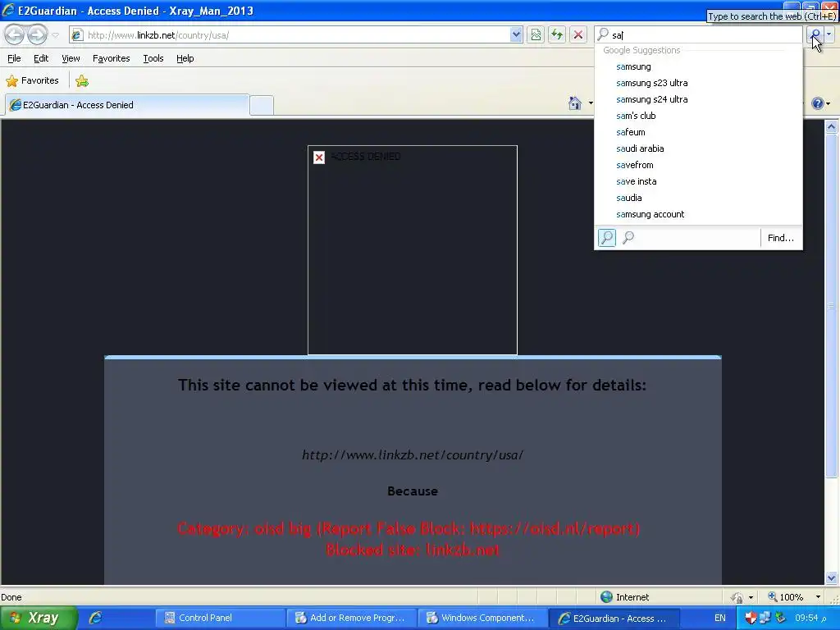Click the 100% zoom level button
The image size is (840, 630).
coord(785,597)
